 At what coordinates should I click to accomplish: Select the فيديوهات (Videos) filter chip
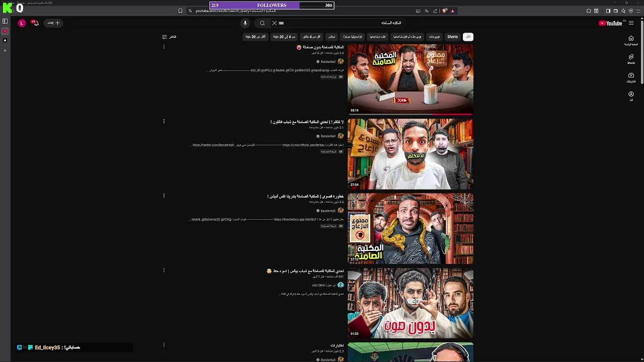coord(434,37)
